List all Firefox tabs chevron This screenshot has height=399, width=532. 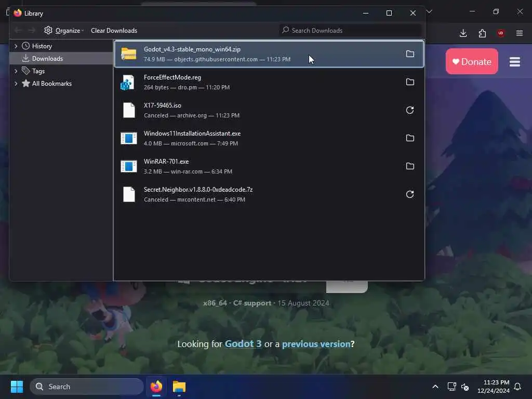point(429,11)
